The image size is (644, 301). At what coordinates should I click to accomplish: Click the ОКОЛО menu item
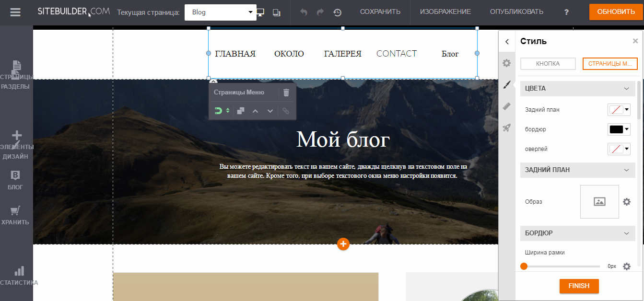point(289,54)
